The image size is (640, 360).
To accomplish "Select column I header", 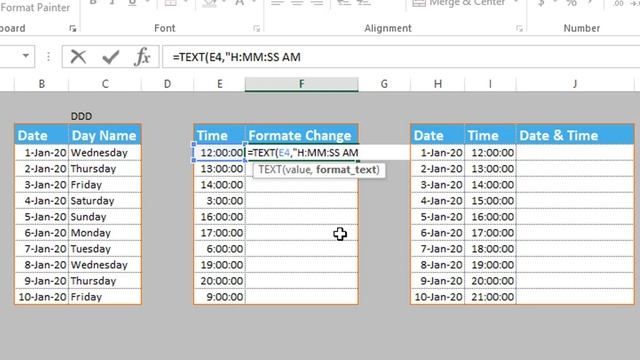I will click(x=490, y=84).
